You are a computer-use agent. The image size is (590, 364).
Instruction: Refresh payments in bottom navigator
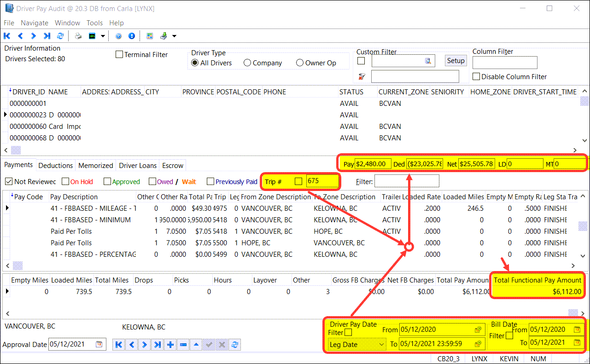[x=235, y=344]
